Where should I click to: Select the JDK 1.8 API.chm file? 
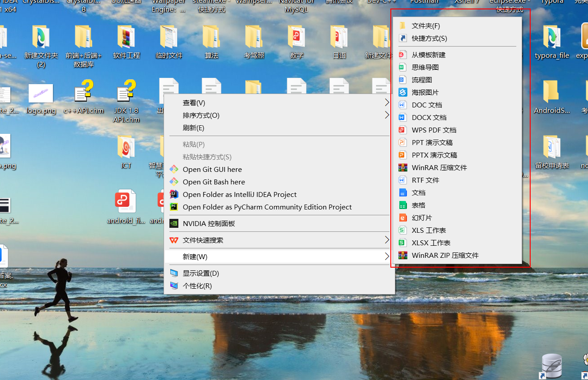click(126, 91)
